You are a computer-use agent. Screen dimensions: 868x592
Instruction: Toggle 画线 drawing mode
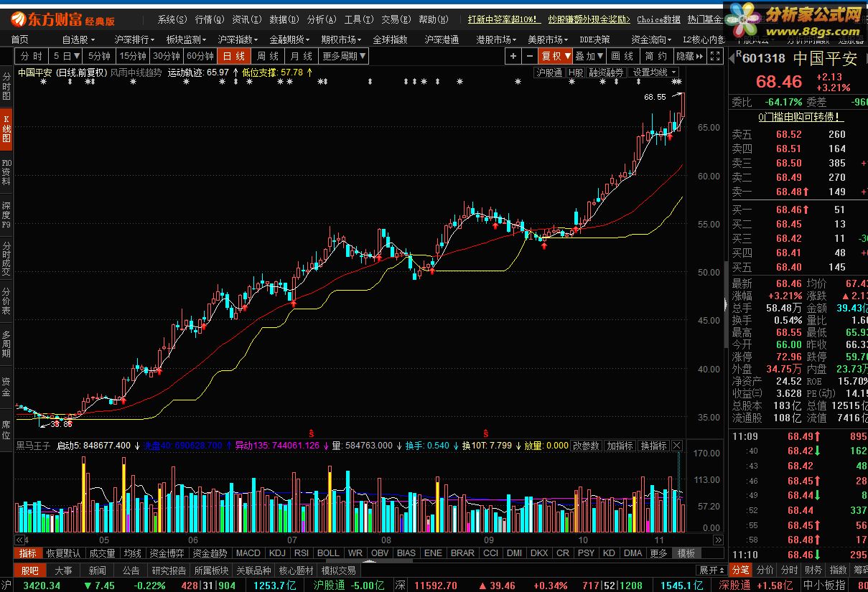point(623,56)
